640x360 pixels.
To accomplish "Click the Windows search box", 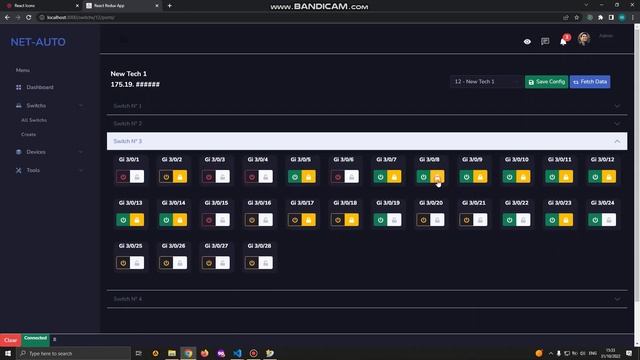I will coord(73,353).
